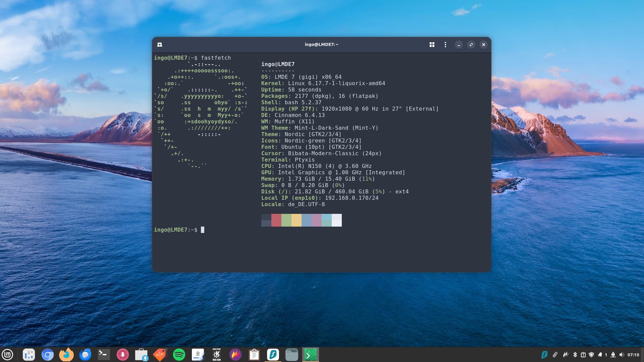Screen dimensions: 644x362
Task: Open the Surfshark VPN window in the panel
Action: [273, 355]
